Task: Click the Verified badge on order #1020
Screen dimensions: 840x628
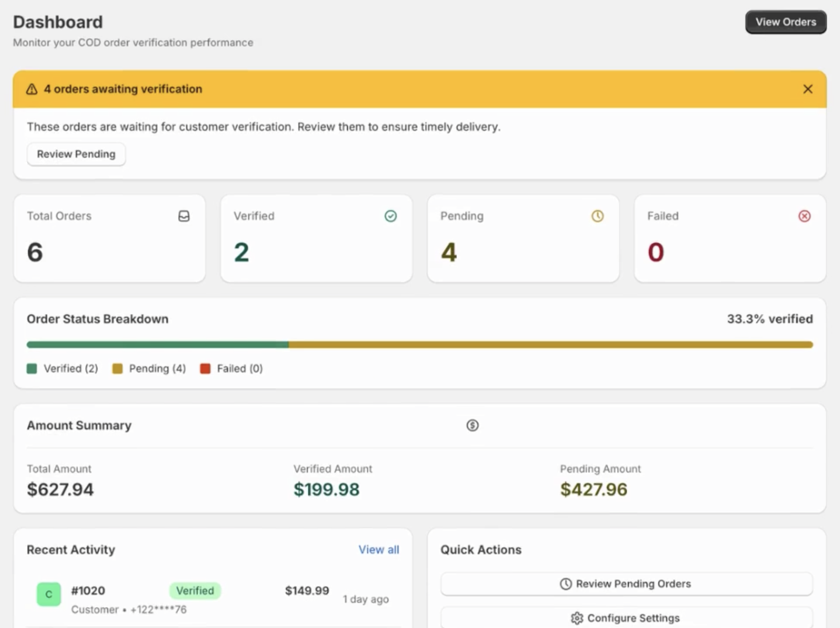Action: [195, 591]
